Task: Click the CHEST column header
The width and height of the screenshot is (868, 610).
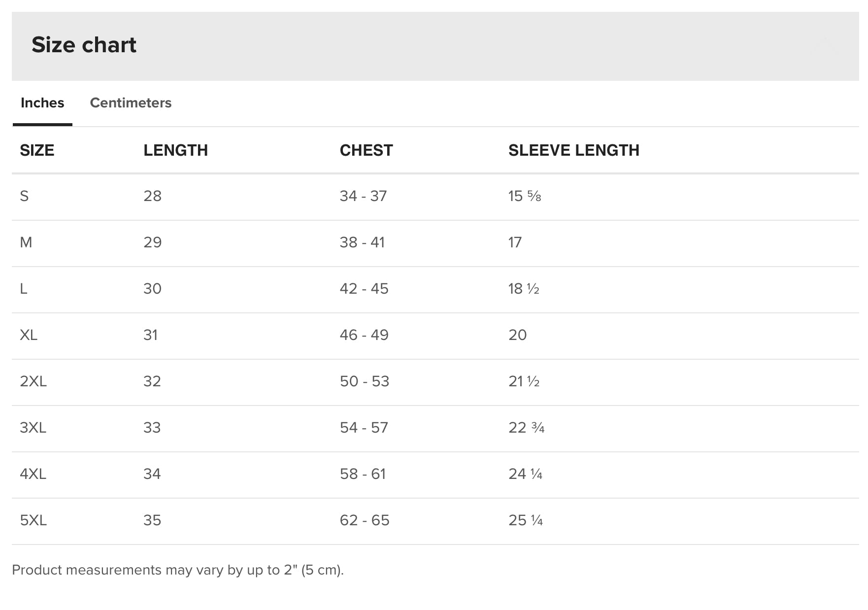Action: coord(366,150)
